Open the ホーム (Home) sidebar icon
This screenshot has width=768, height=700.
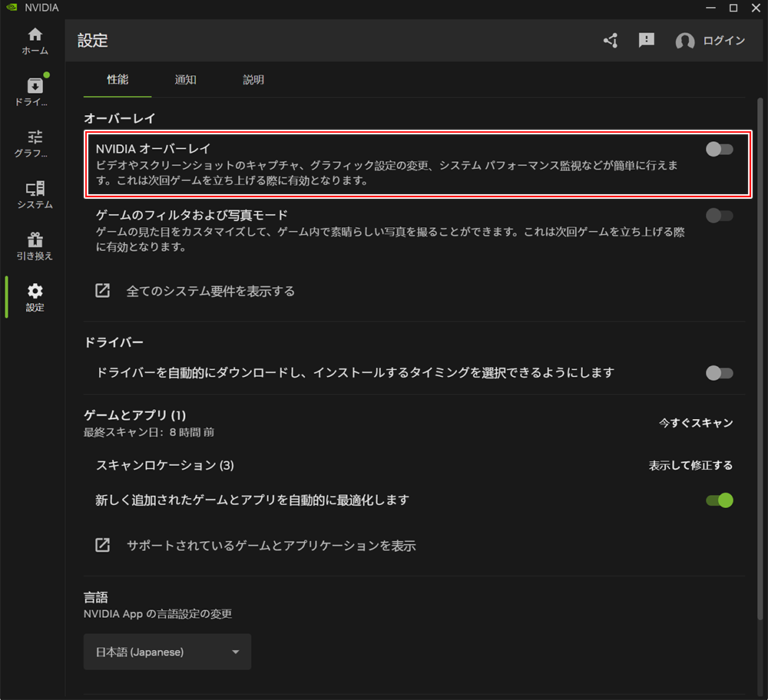point(35,35)
